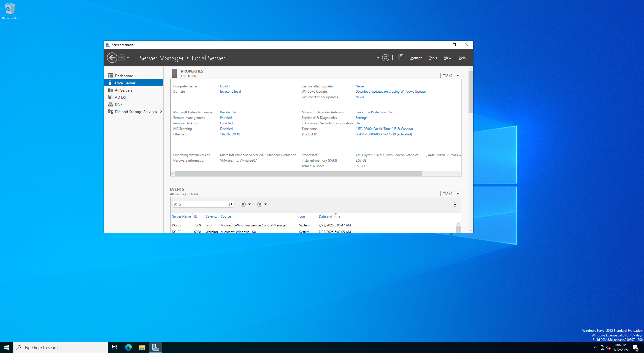Screen dimensions: 644x353
Task: Open Real-Time Protection: On link
Action: point(374,112)
